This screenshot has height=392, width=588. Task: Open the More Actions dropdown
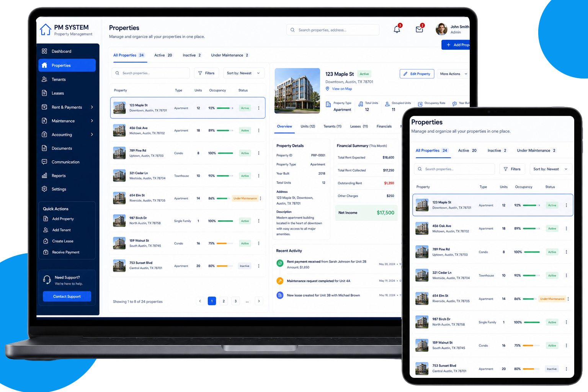point(453,74)
